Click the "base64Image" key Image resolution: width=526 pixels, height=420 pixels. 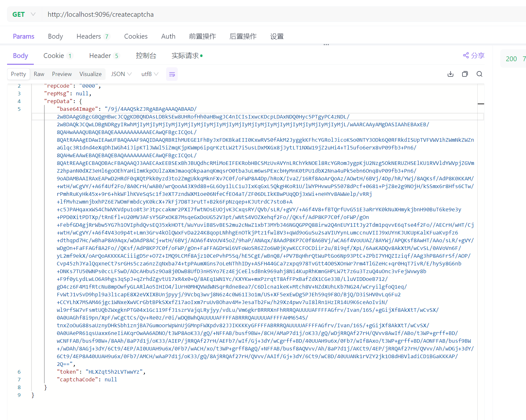(77, 109)
